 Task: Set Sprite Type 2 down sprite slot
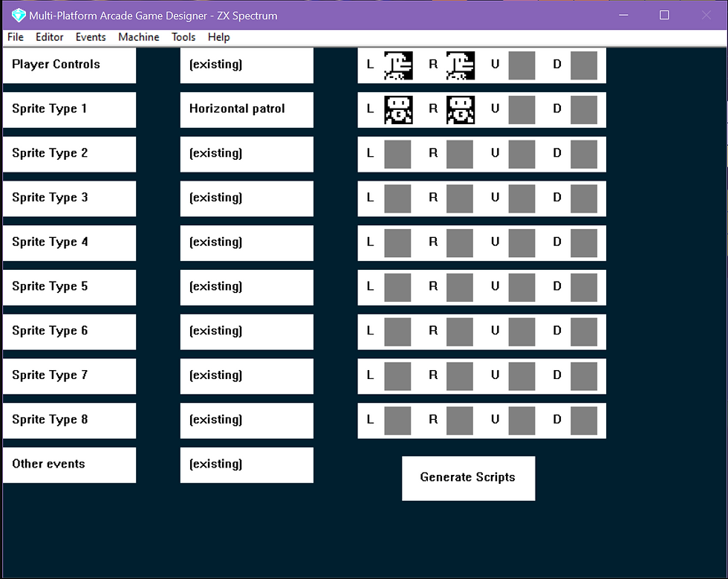pos(584,155)
